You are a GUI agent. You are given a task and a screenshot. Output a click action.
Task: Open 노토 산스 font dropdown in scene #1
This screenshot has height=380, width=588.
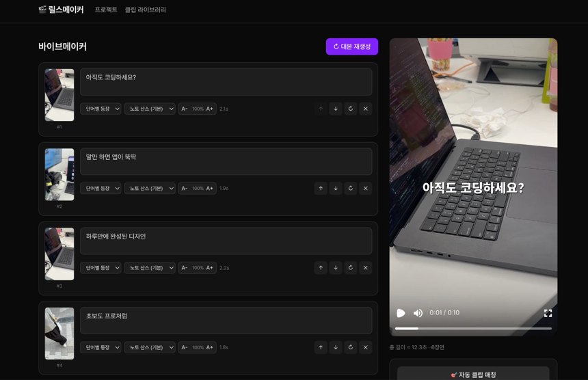pyautogui.click(x=150, y=109)
